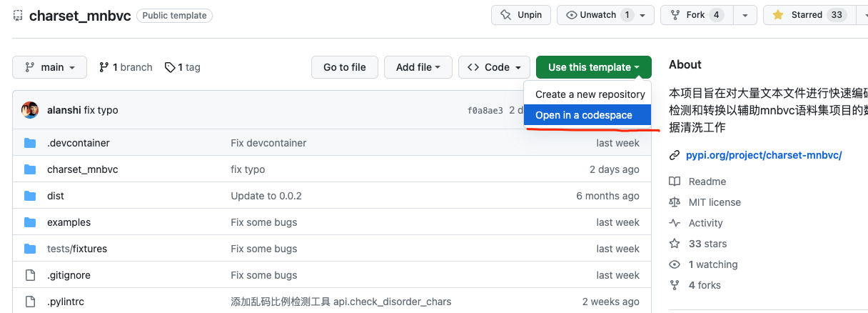
Task: Click the .gitignore file icon
Action: (30, 275)
